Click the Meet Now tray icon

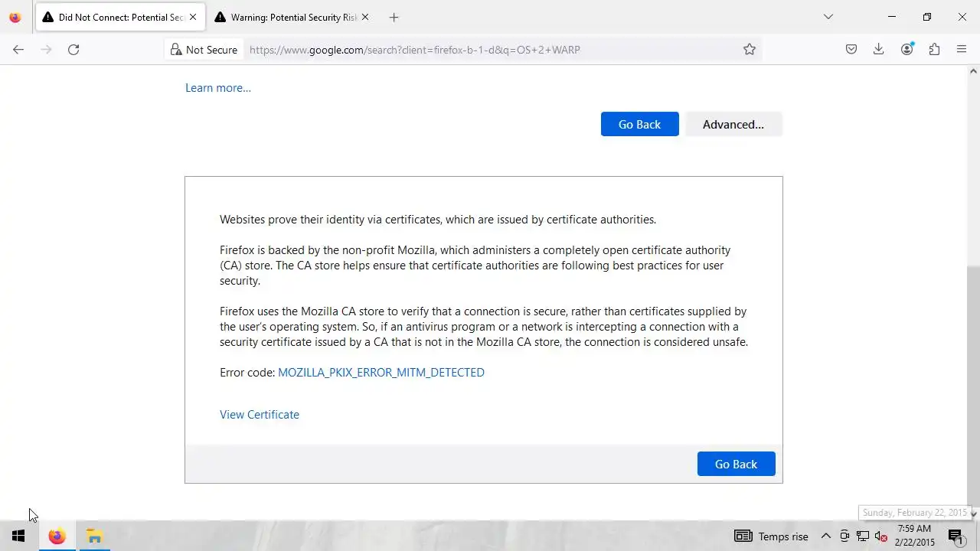(x=844, y=536)
